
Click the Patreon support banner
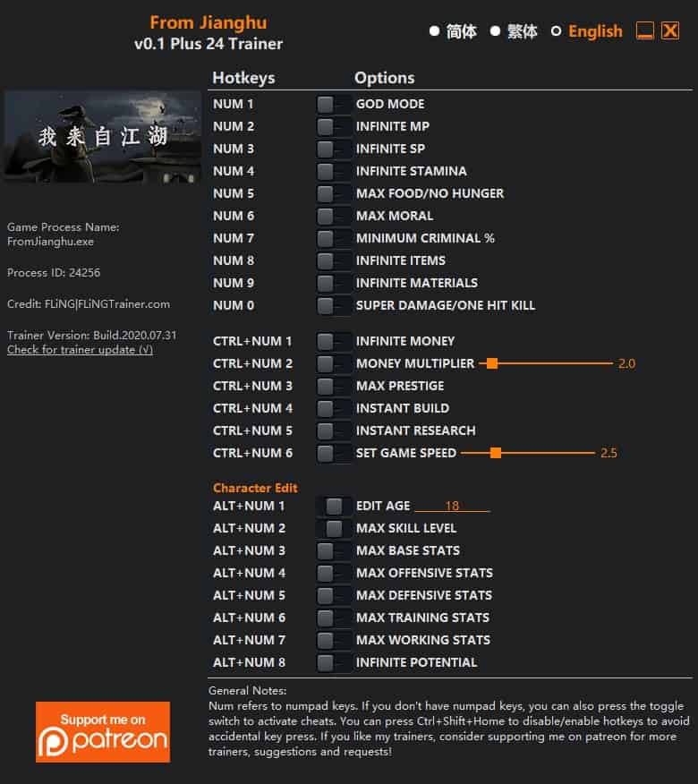[103, 731]
